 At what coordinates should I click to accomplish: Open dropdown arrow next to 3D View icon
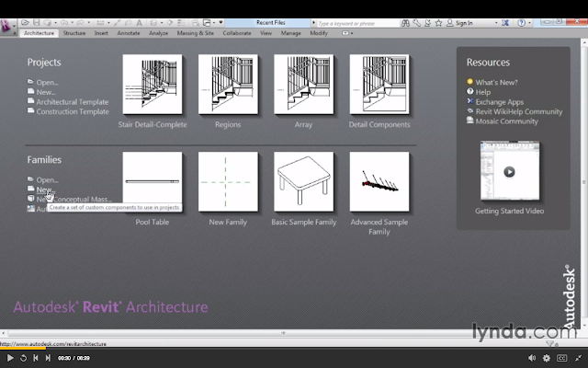(162, 23)
